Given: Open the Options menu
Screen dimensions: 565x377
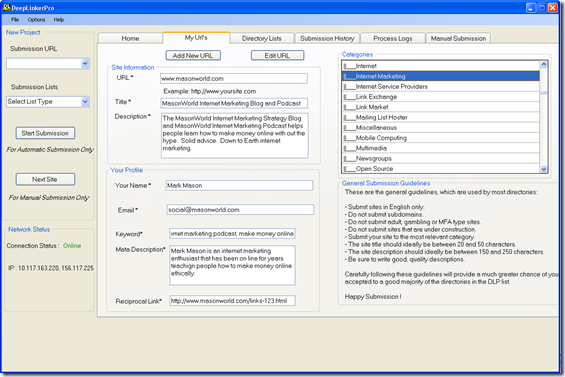Looking at the screenshot, I should (x=36, y=20).
